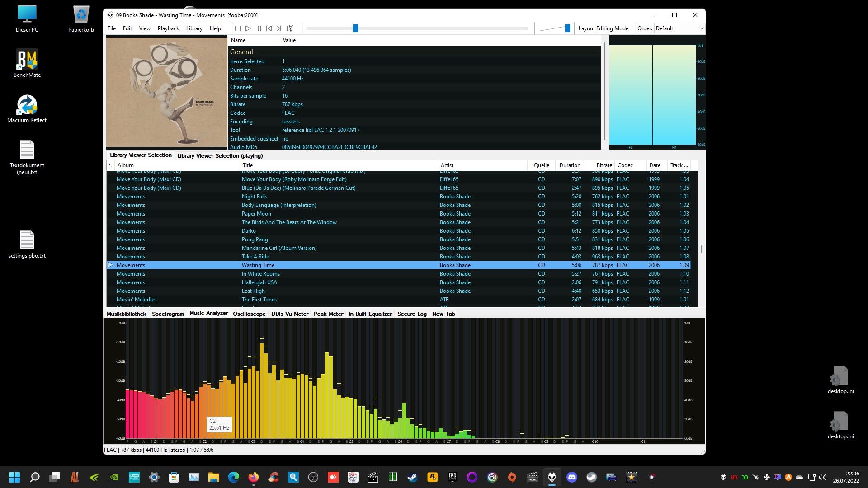The image size is (868, 488).
Task: Open the Playback menu
Action: point(168,28)
